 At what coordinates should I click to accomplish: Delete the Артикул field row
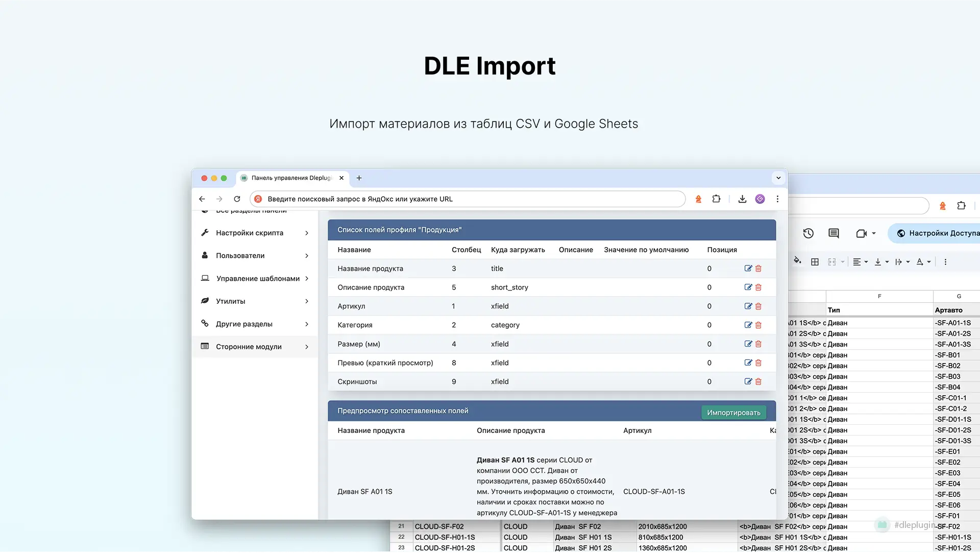click(x=758, y=306)
